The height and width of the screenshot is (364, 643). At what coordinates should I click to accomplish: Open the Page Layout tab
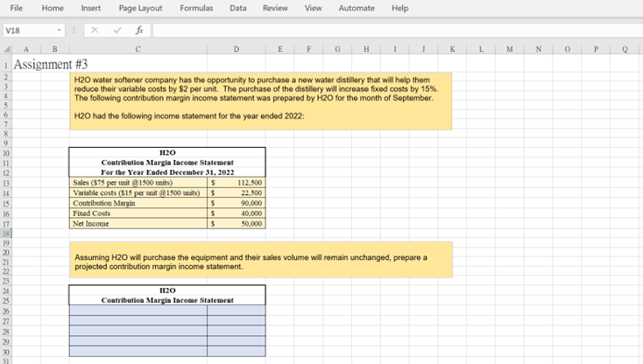(140, 8)
